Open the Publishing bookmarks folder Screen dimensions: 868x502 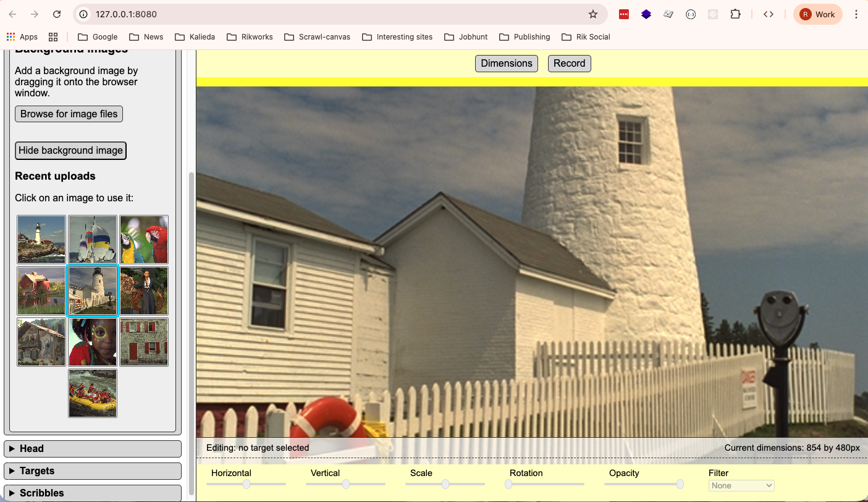coord(525,36)
